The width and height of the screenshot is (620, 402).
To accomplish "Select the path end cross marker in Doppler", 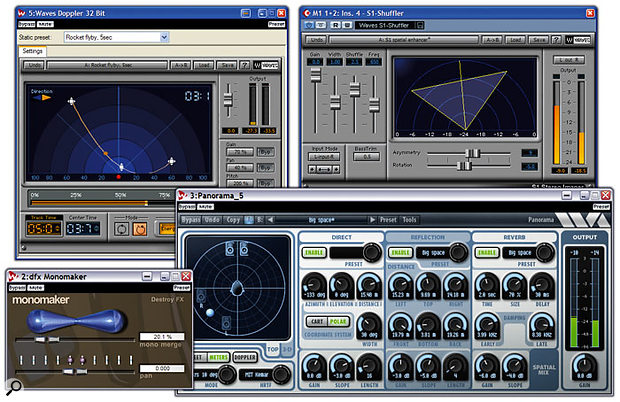I will pos(171,161).
